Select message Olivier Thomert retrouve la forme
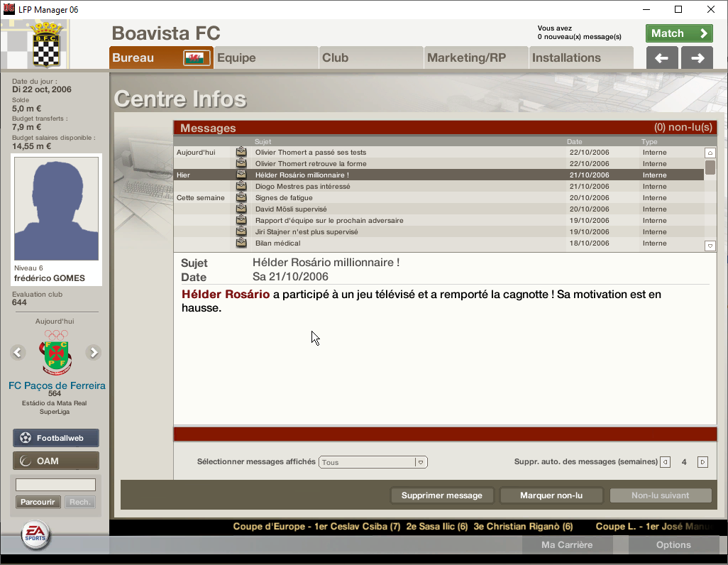The image size is (728, 565). click(439, 163)
